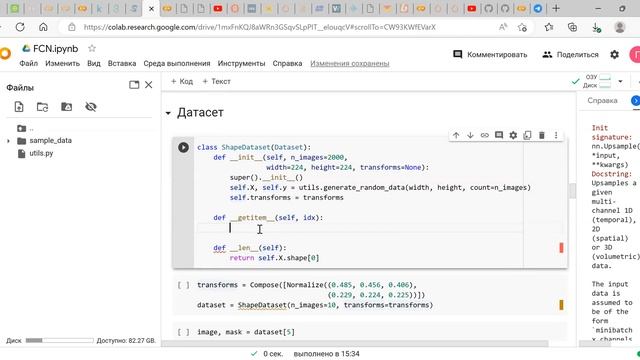Select the Справка side panel tab
This screenshot has width=640, height=360.
(602, 100)
